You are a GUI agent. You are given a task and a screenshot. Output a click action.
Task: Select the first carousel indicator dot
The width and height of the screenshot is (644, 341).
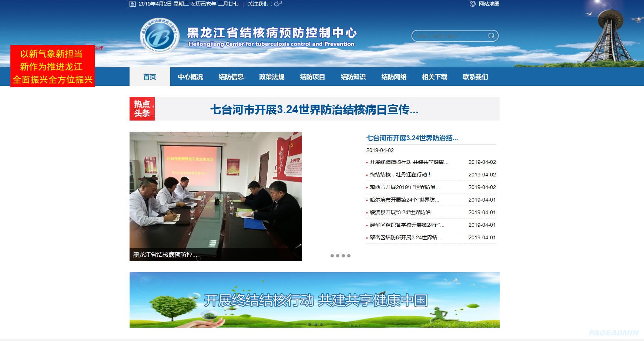tap(332, 255)
